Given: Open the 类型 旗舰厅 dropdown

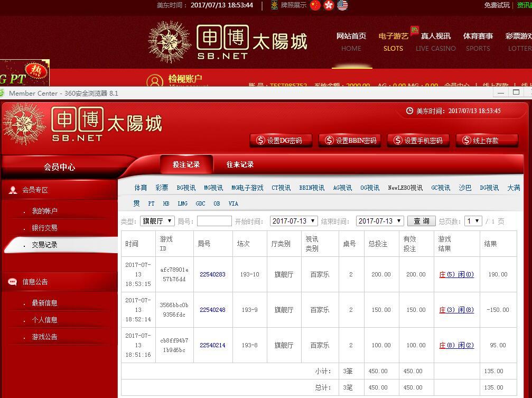Looking at the screenshot, I should (157, 221).
